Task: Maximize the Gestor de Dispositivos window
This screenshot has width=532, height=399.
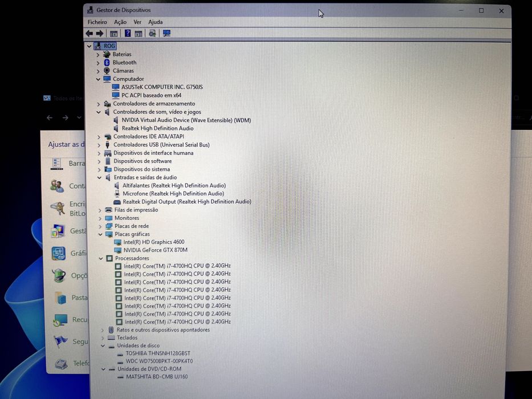Action: click(x=481, y=11)
